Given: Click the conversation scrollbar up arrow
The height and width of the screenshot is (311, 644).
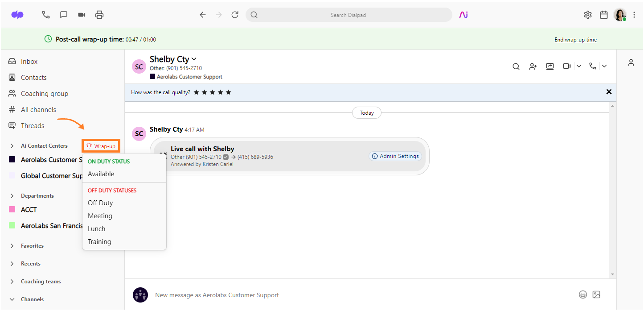Looking at the screenshot, I should (612, 106).
